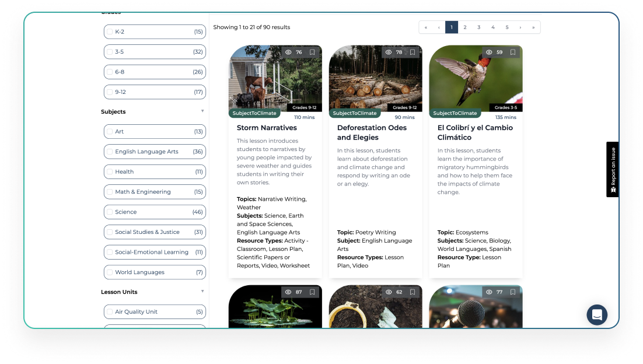Bookmark the lily pad lesson card
Screen dimensions: 643x364
pos(312,292)
